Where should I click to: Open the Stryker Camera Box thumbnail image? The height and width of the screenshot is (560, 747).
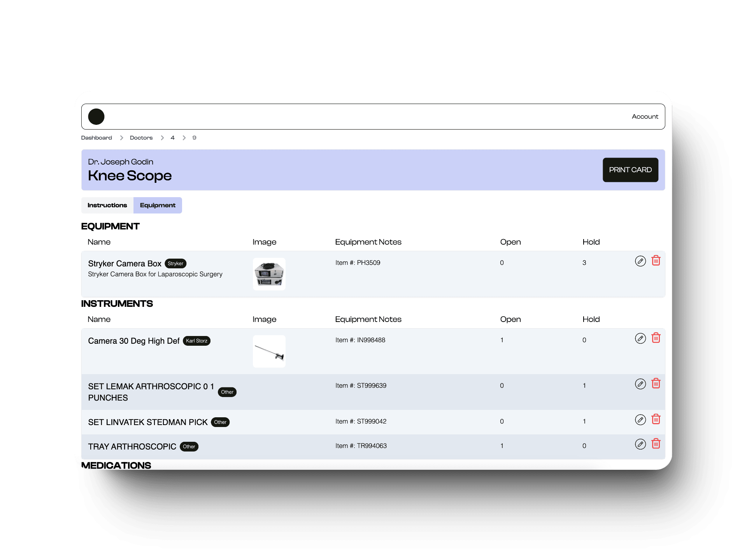(269, 274)
